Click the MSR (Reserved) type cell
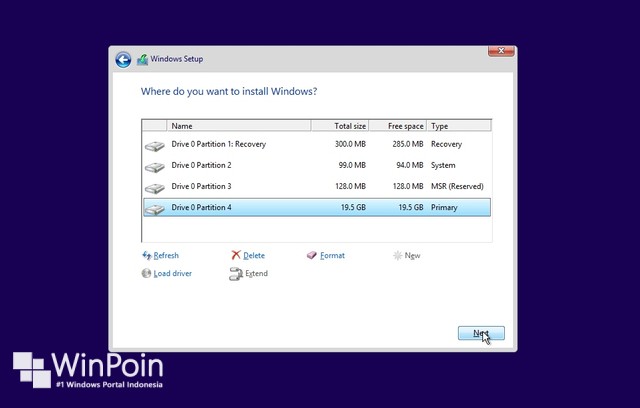The image size is (640, 408). (x=457, y=186)
